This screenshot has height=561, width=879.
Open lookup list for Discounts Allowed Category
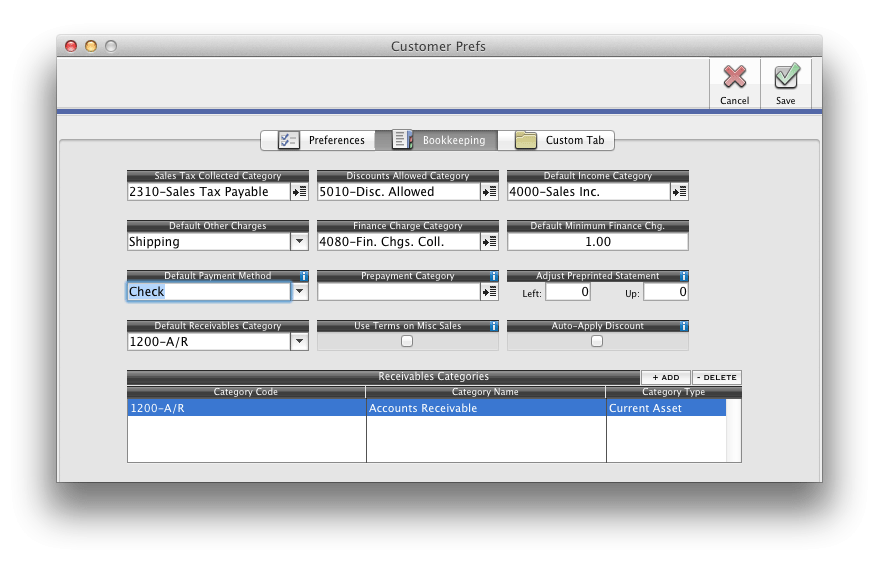coord(489,192)
